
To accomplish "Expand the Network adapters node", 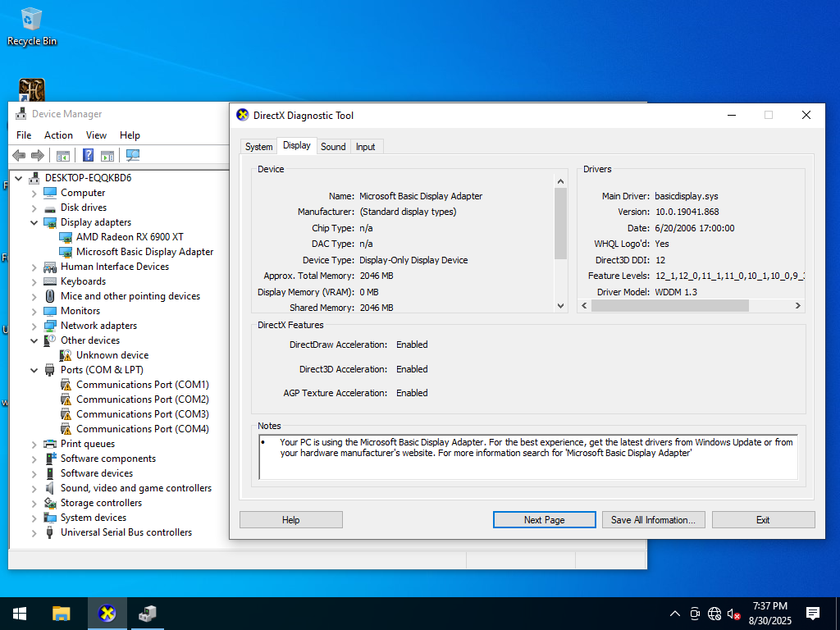I will pos(34,326).
